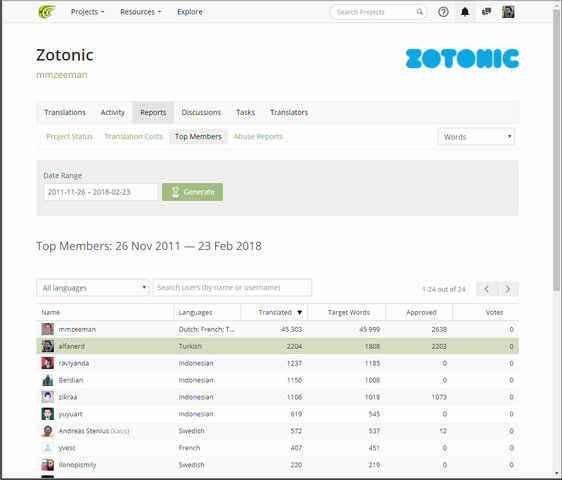Open the Projects dropdown menu
562x480 pixels.
(x=87, y=12)
